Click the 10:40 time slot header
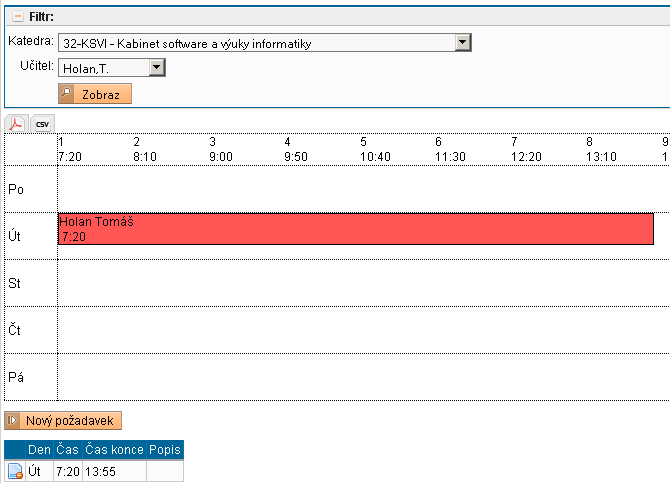The width and height of the screenshot is (670, 483). tap(375, 157)
